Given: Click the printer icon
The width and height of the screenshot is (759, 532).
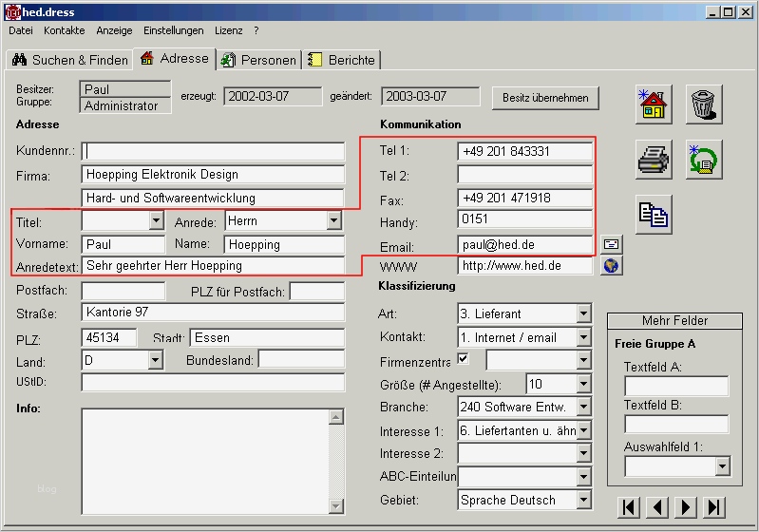Looking at the screenshot, I should [654, 160].
